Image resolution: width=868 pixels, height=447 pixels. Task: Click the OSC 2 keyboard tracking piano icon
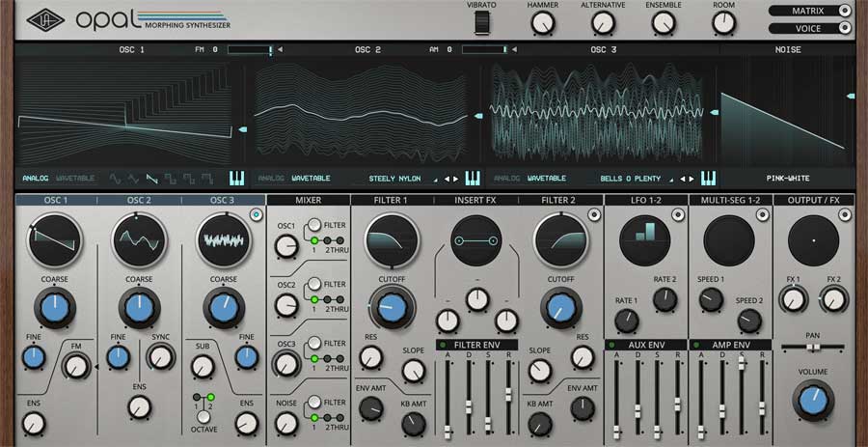473,178
